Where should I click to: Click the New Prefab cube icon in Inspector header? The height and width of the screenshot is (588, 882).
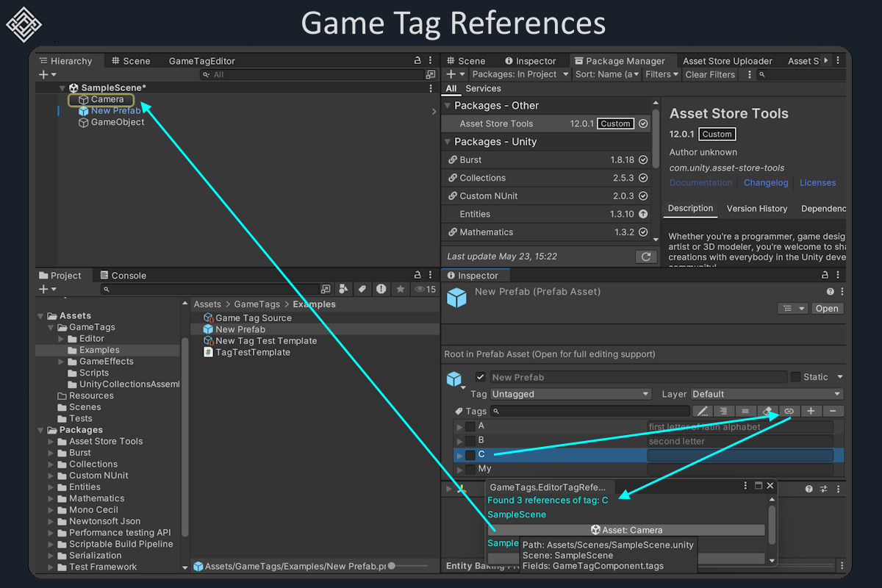(x=456, y=298)
